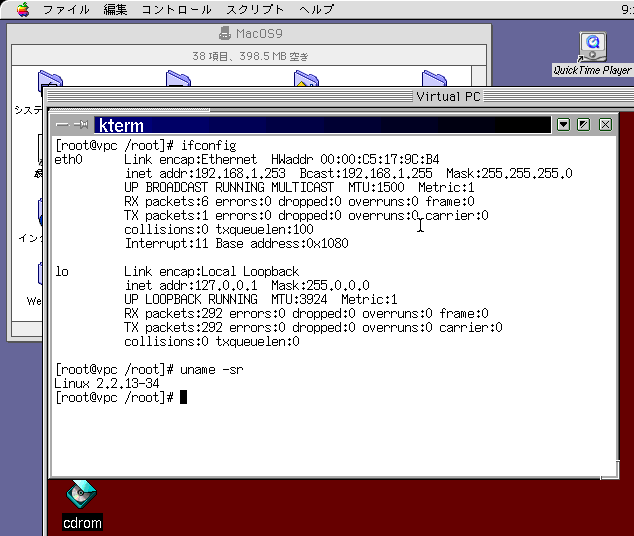
Task: Click the MacOS9 window title bar
Action: pos(249,33)
